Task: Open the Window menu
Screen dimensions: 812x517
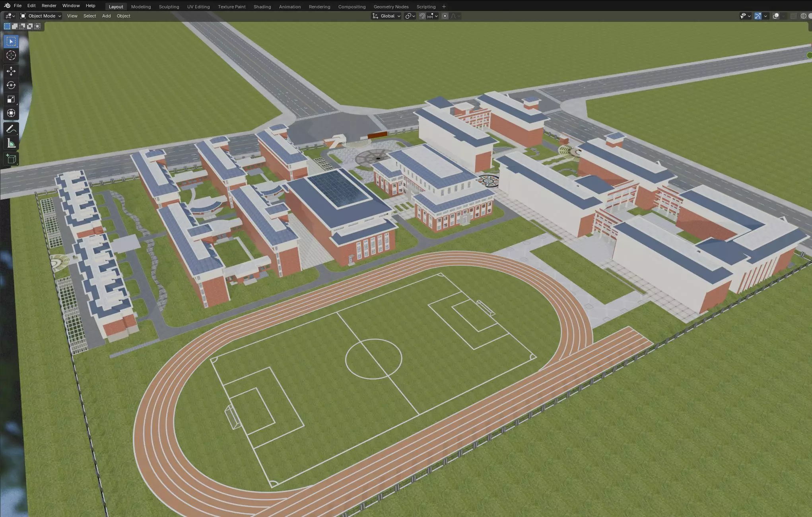Action: [71, 6]
